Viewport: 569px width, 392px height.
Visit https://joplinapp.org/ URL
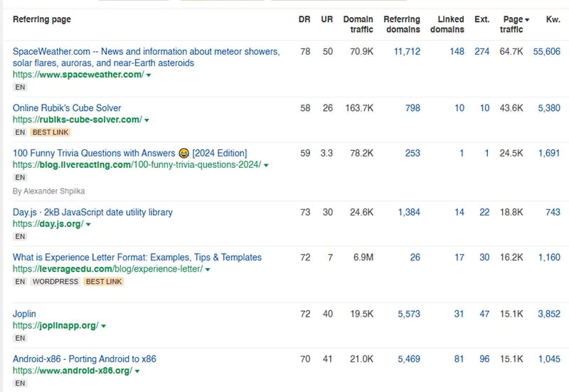(x=55, y=325)
